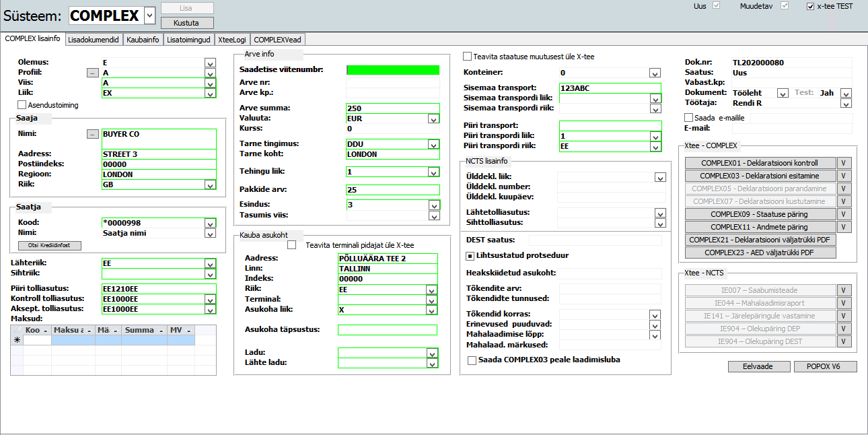
Task: Check Teavita terminali pidajat üle X-tee
Action: (291, 245)
